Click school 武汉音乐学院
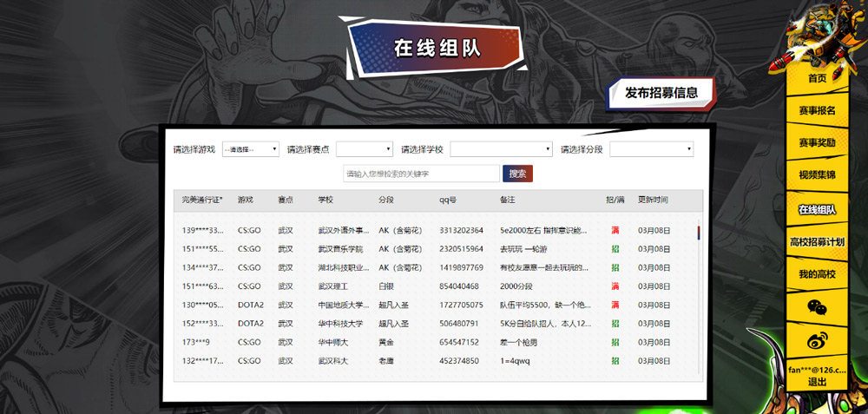868x414 pixels. pyautogui.click(x=340, y=249)
